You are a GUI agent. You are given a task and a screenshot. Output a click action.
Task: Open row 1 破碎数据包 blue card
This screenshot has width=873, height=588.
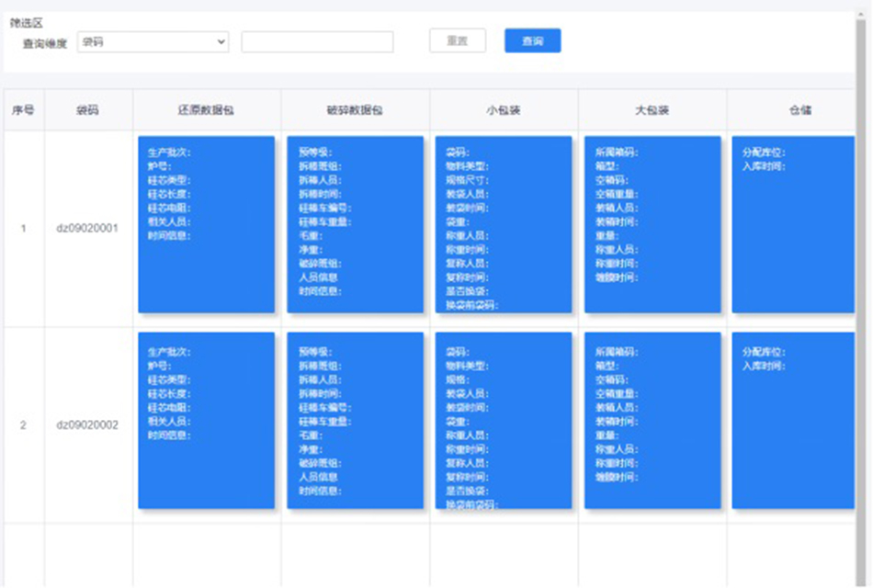(x=355, y=225)
